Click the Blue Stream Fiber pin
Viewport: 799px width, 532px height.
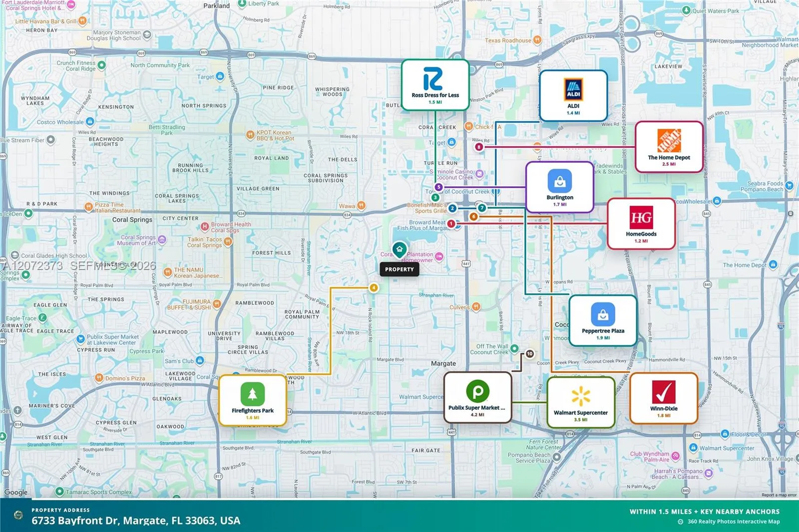tap(50, 140)
